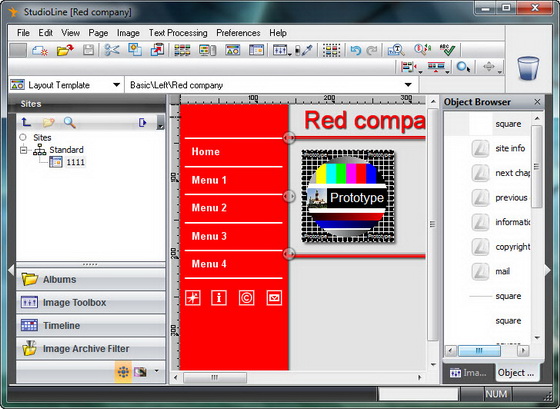Screen dimensions: 560x409
Task: Click the page editor window icon
Action: coord(256,50)
